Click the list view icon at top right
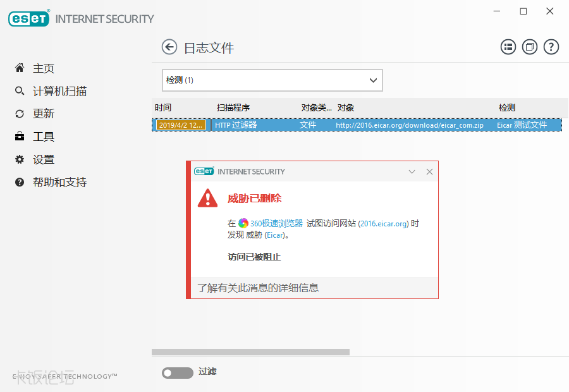This screenshot has height=392, width=569. pyautogui.click(x=508, y=47)
